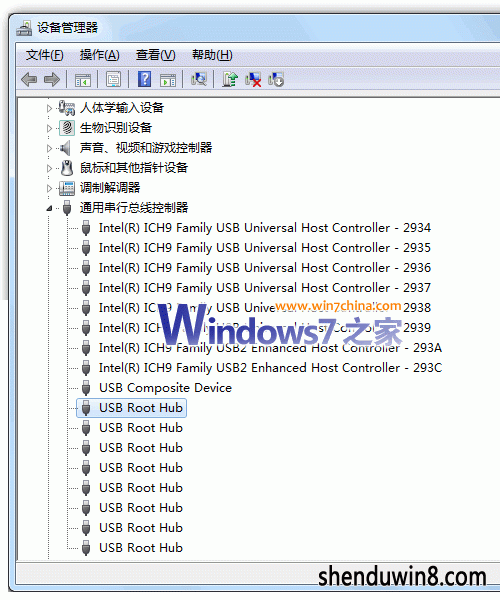Open the 查看(V) menu

155,55
